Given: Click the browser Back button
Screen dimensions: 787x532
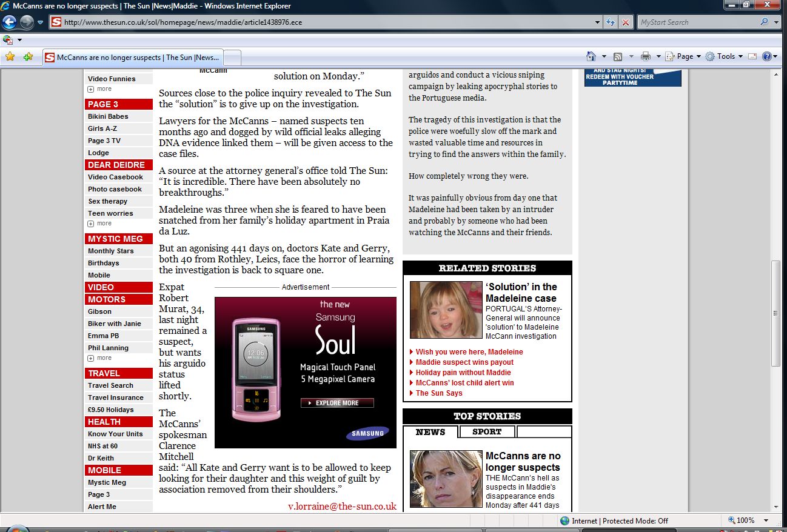Looking at the screenshot, I should (x=10, y=22).
